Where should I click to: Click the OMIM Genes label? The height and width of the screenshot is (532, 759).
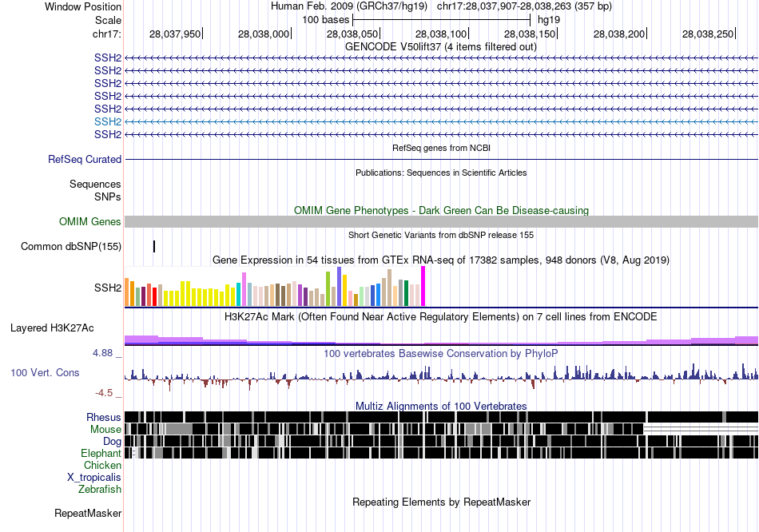[x=90, y=222]
